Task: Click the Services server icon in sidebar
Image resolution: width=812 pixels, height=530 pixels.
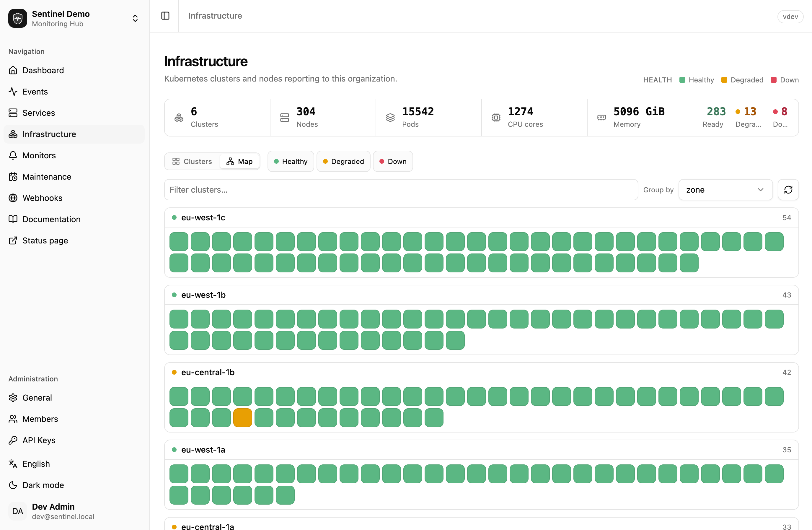Action: (13, 113)
